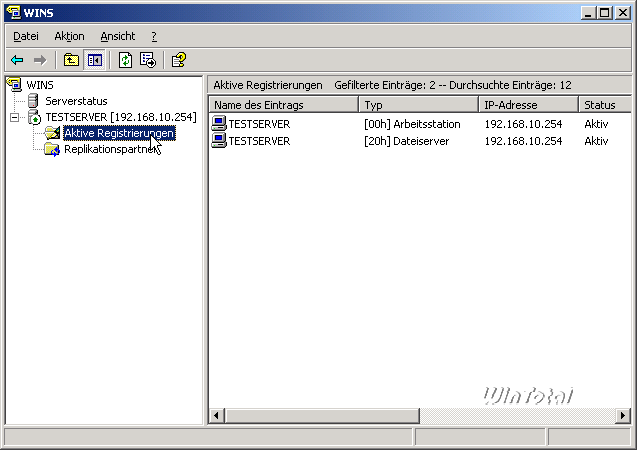Click the Refresh toolbar icon
This screenshot has width=637, height=450.
pyautogui.click(x=125, y=60)
